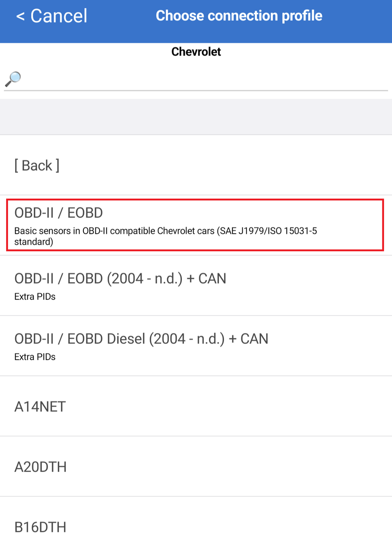
Task: Click the back chevron beside Cancel
Action: [20, 16]
